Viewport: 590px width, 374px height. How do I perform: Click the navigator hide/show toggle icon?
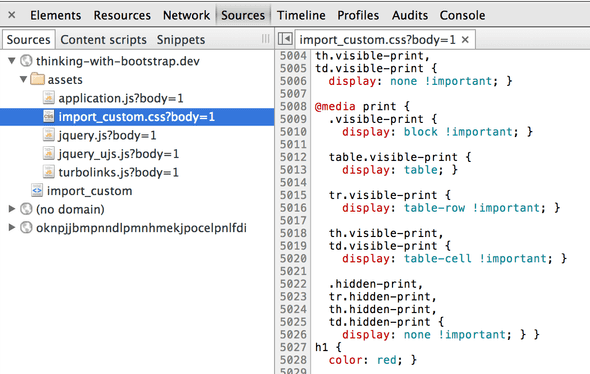coord(285,39)
